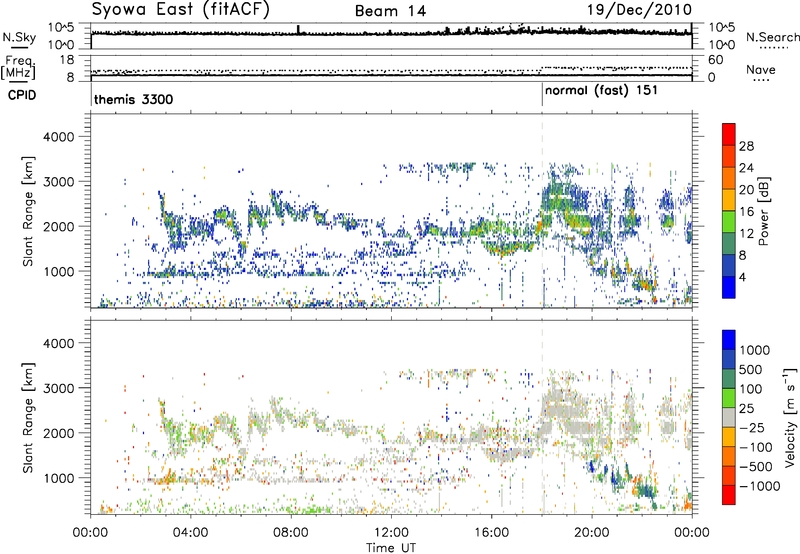Click the 'Syowa East (fitACF)' title text

point(180,9)
